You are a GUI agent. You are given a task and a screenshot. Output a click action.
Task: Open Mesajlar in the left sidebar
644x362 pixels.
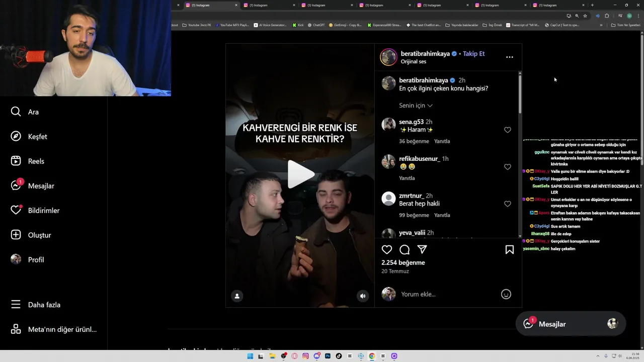(33, 186)
